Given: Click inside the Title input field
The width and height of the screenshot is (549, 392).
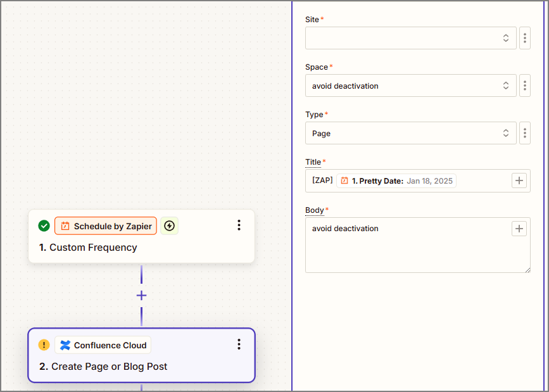Looking at the screenshot, I should (418, 180).
